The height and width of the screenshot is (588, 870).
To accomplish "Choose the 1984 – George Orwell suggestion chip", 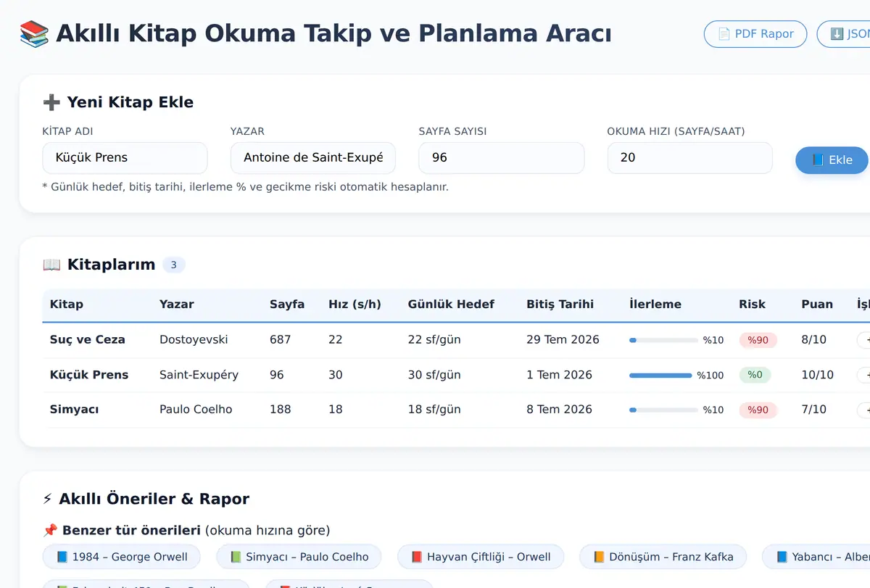I will (x=122, y=557).
